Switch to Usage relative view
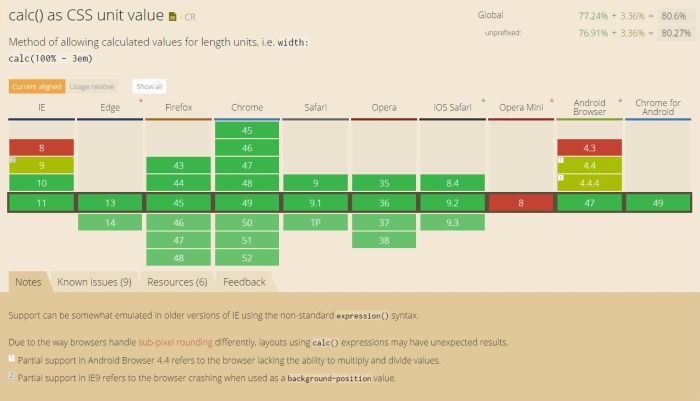 92,87
